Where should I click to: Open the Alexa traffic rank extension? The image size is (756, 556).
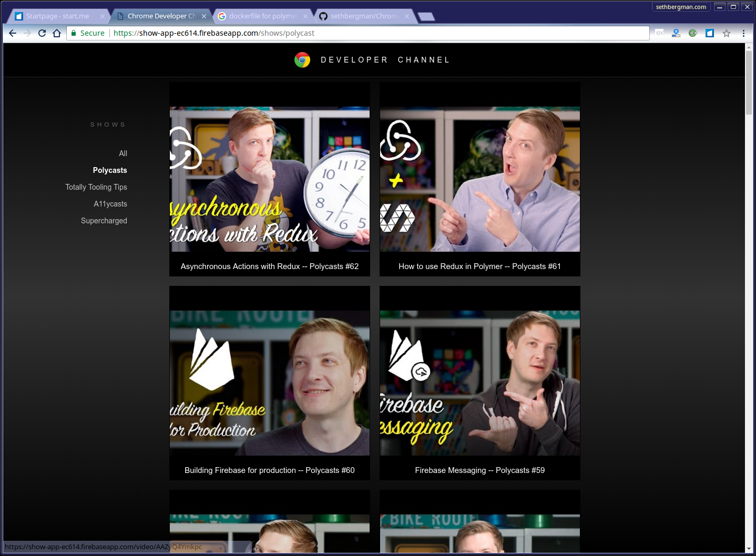[676, 33]
